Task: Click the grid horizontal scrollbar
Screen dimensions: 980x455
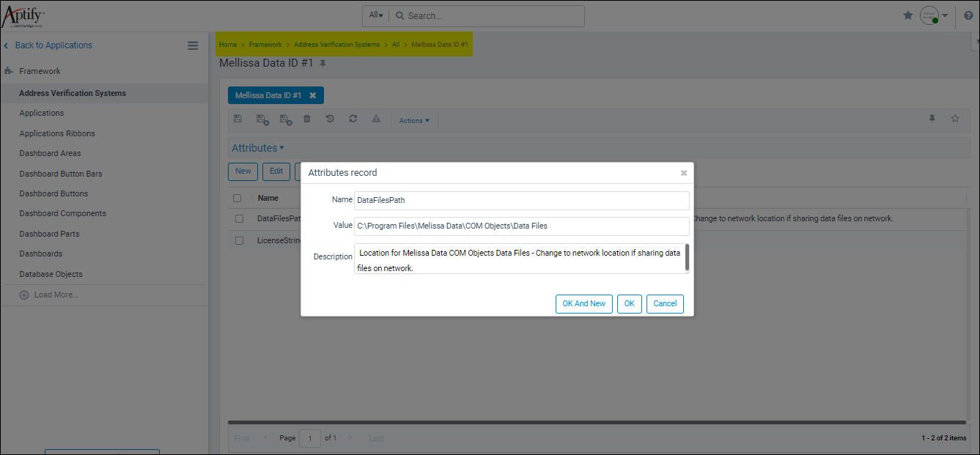Action: [597, 422]
